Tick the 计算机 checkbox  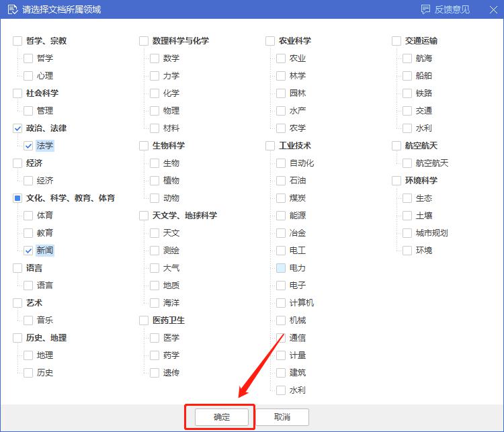click(x=281, y=303)
